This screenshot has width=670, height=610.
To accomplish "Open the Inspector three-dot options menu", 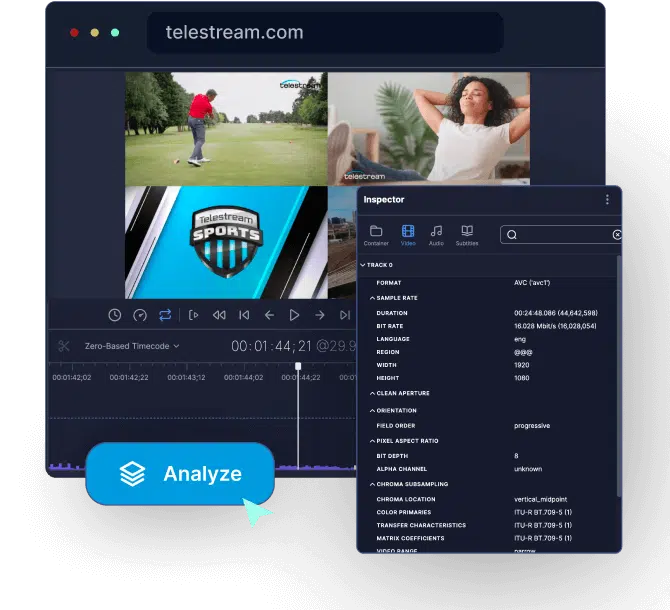I will 607,199.
